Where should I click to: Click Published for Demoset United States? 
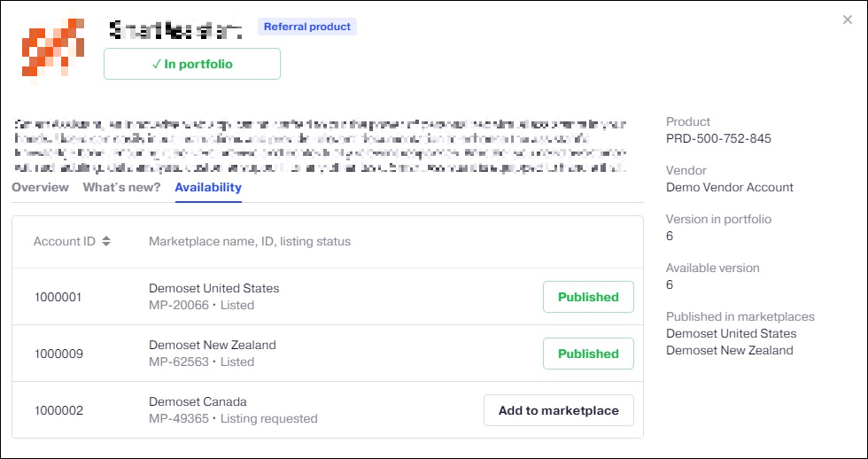tap(588, 297)
